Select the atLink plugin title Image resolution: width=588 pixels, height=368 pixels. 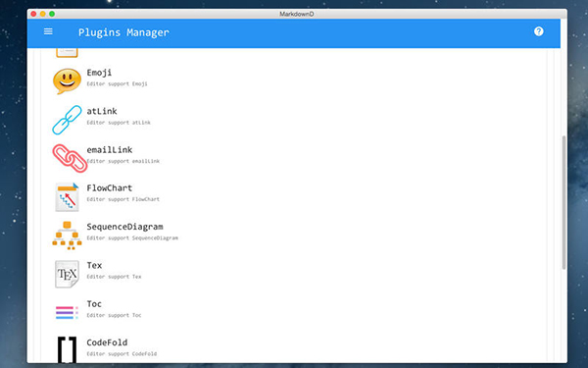click(102, 111)
